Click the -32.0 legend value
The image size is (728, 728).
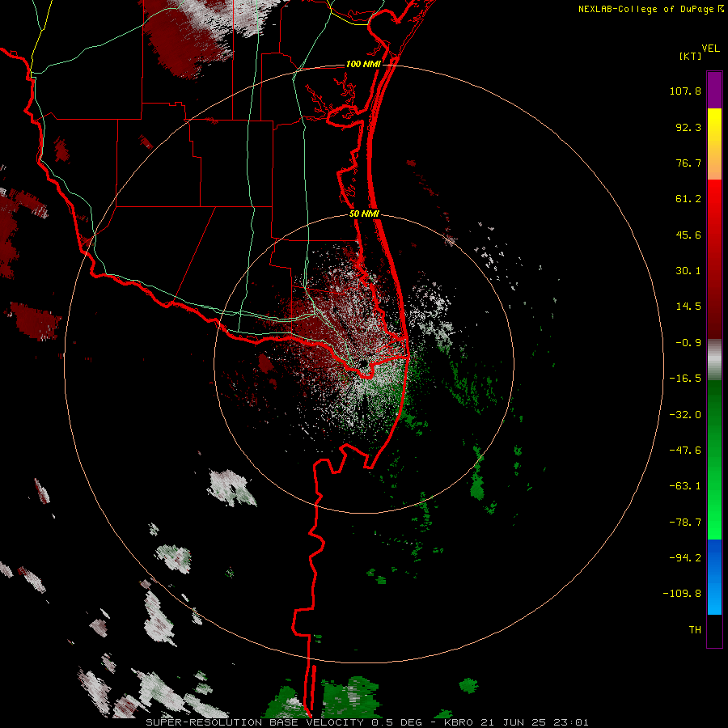(x=685, y=415)
